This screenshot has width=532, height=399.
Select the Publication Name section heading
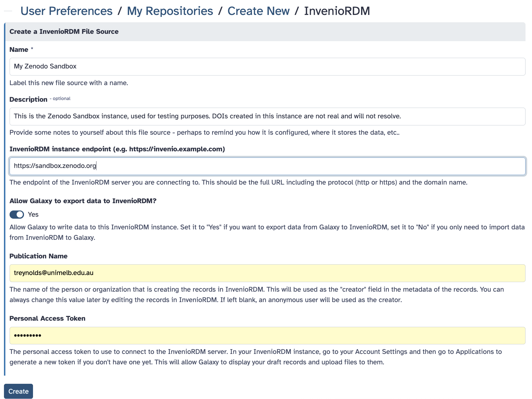pyautogui.click(x=38, y=256)
